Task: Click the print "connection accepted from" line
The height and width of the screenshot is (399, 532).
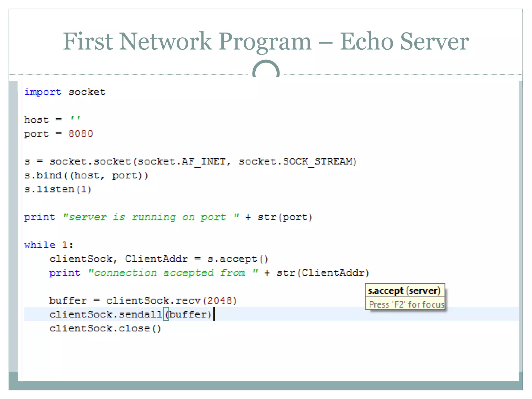Action: click(209, 273)
